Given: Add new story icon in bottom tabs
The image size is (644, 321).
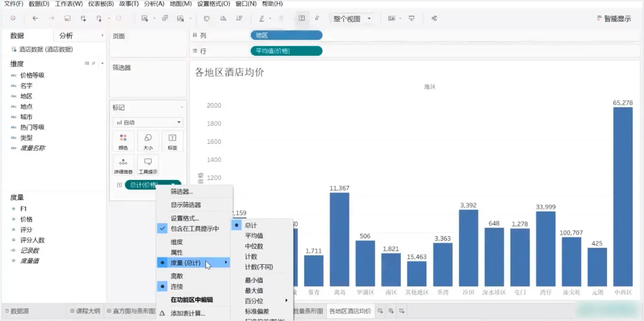Looking at the screenshot, I should (x=402, y=311).
